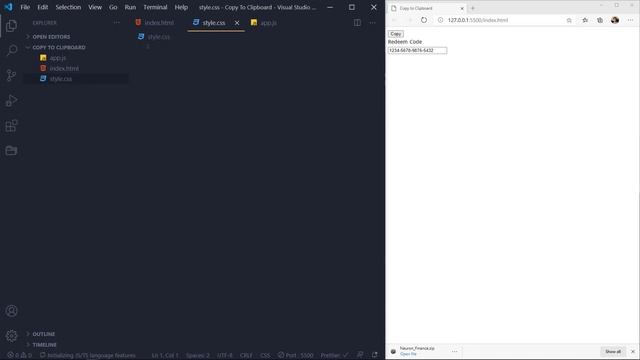The image size is (640, 360).
Task: Open Neuron_Finance.zip download options ellipsis
Action: pos(454,351)
